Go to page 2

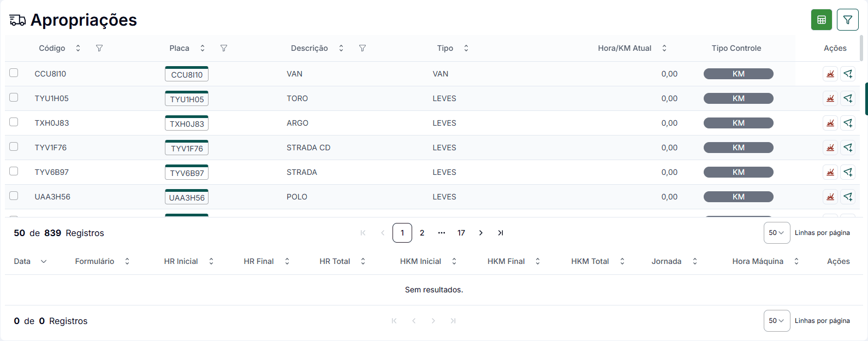point(422,233)
